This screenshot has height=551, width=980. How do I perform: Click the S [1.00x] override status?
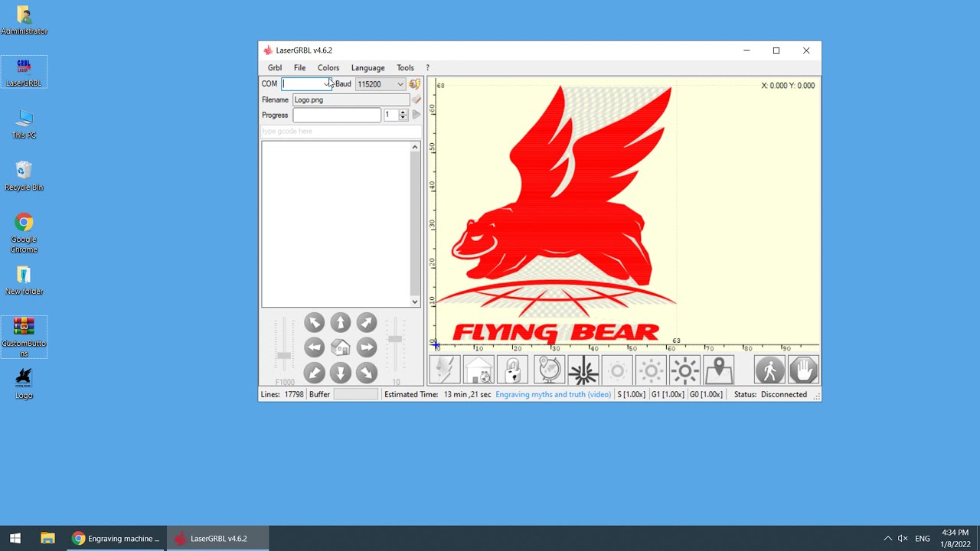(631, 394)
